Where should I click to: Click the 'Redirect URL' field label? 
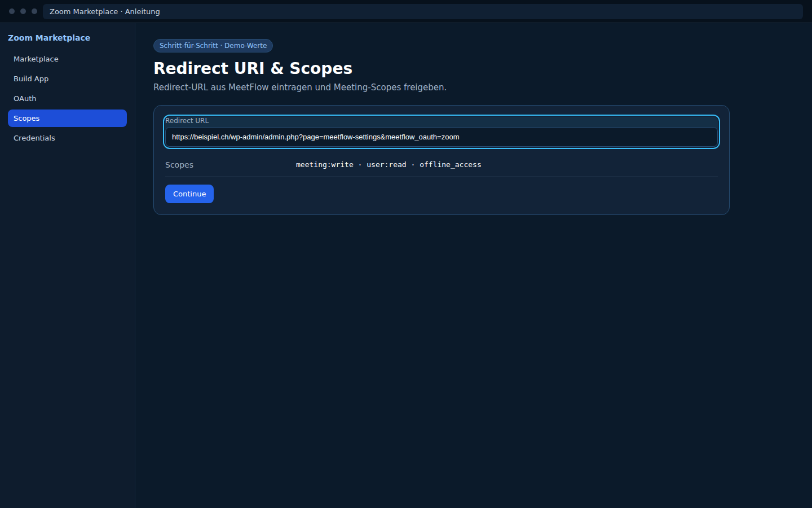[x=187, y=121]
